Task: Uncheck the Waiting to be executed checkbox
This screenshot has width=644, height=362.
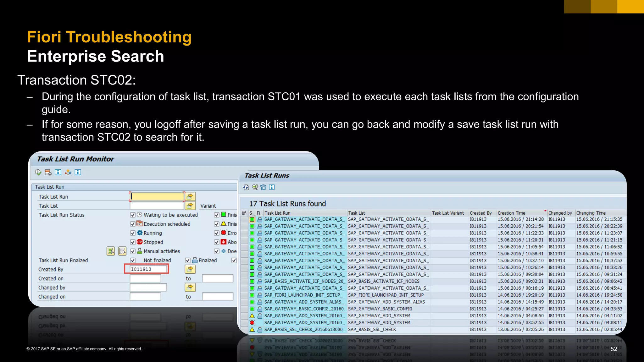Action: [133, 215]
